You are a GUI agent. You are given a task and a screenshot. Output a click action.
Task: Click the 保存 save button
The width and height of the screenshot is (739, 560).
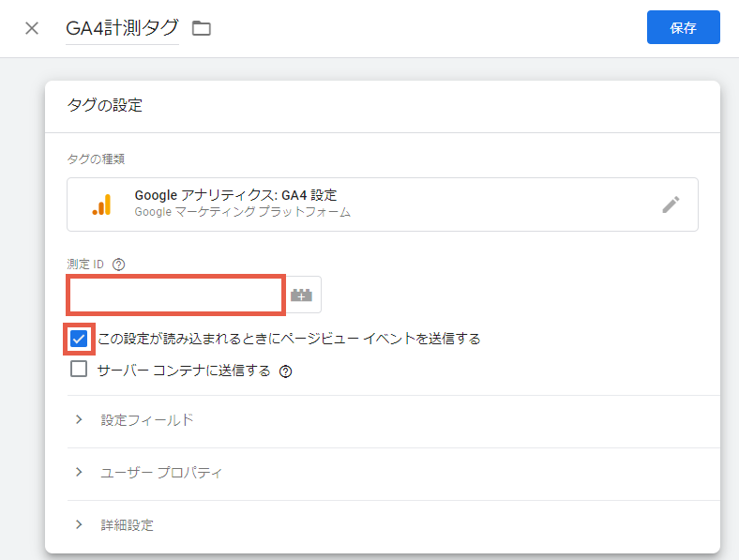coord(683,27)
